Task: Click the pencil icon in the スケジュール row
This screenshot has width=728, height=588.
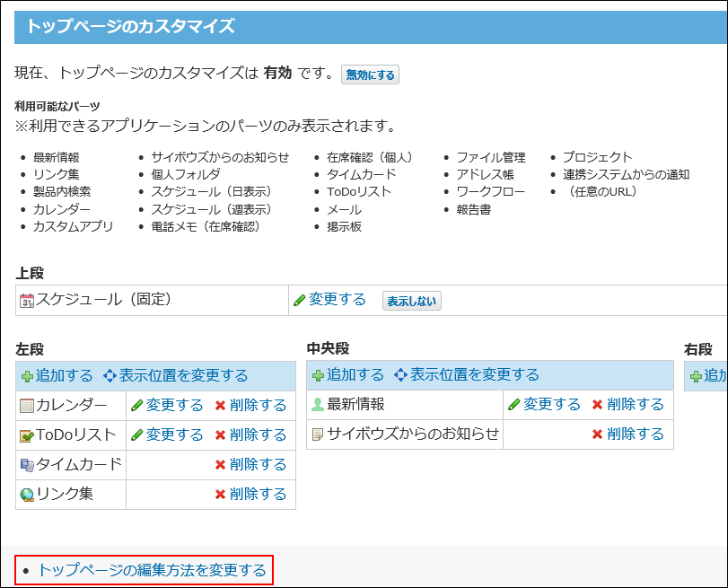Action: pos(300,301)
